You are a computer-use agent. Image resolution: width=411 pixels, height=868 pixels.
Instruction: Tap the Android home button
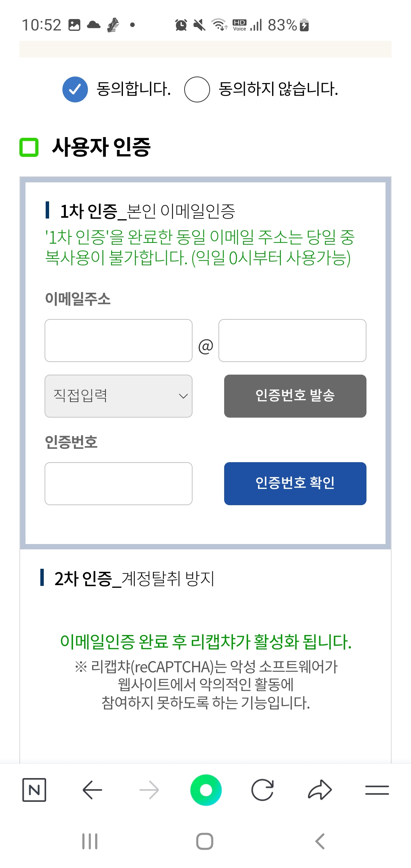coord(205,842)
